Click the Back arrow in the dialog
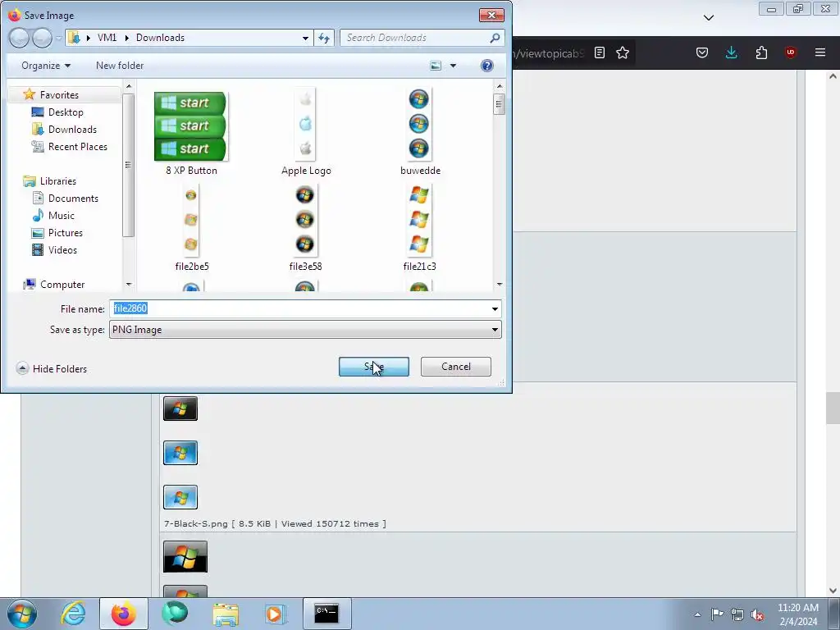Screen dimensions: 840x630 tap(20, 38)
